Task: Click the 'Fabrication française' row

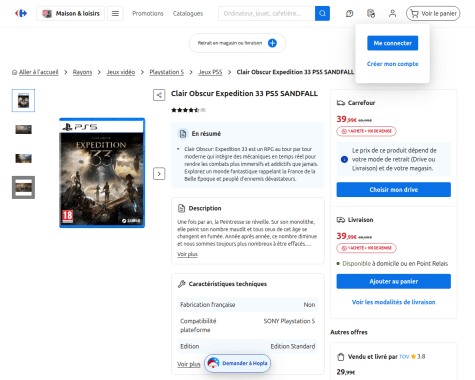Action: (x=247, y=305)
